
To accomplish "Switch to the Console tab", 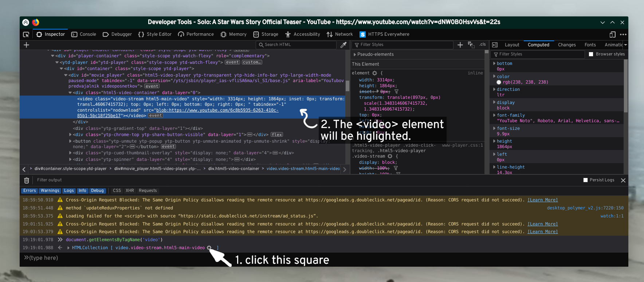I will [x=84, y=34].
